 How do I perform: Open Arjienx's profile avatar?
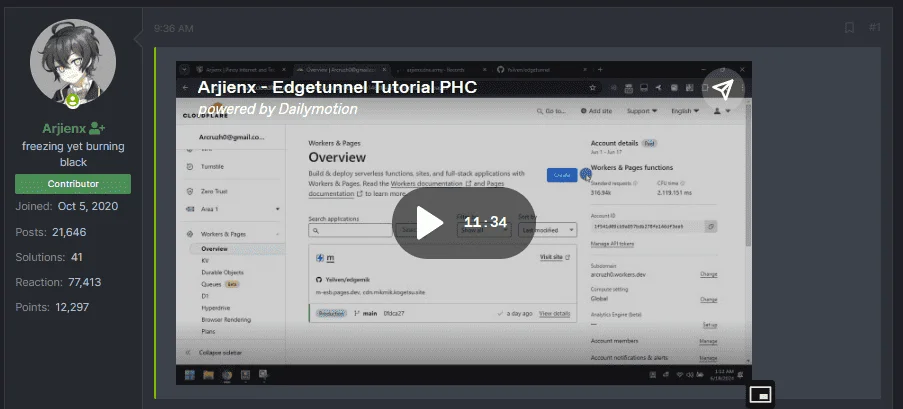(73, 62)
